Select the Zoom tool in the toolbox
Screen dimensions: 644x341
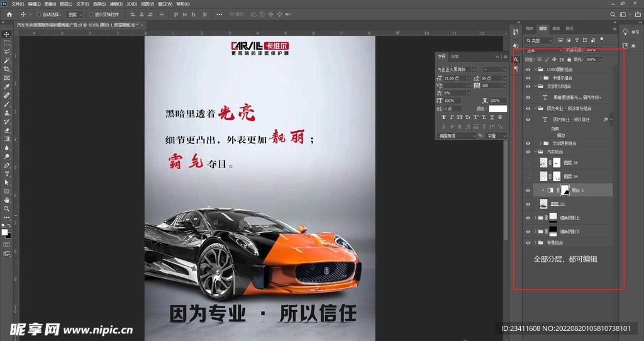(6, 209)
